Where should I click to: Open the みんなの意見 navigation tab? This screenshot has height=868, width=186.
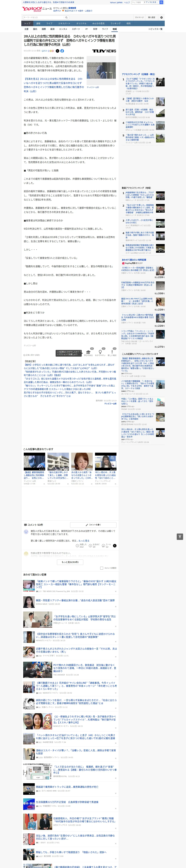click(x=98, y=24)
